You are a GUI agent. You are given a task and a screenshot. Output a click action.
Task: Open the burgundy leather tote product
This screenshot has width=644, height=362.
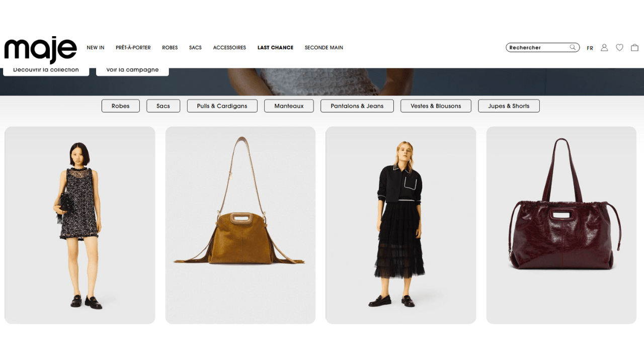(561, 225)
